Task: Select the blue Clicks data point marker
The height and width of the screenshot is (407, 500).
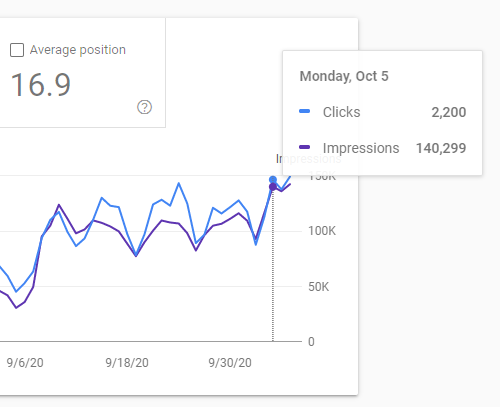Action: pyautogui.click(x=273, y=180)
